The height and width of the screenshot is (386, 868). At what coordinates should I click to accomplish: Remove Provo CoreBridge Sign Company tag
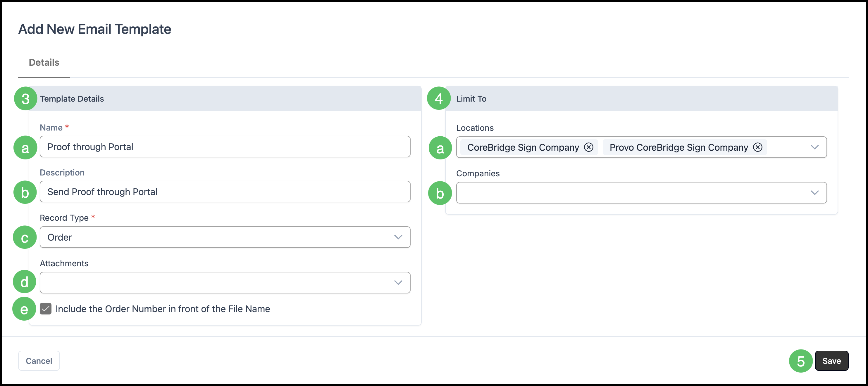(x=757, y=147)
